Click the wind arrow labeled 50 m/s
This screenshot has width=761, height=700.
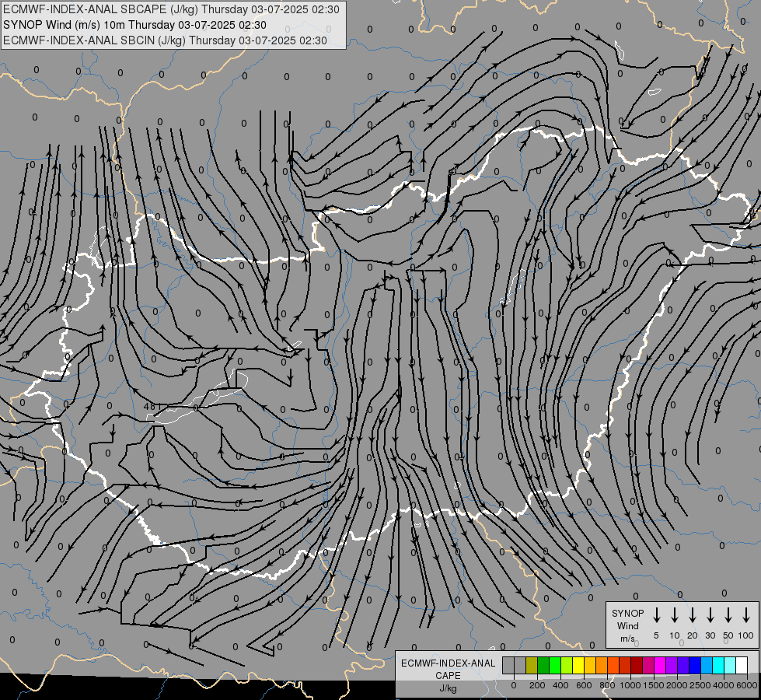(728, 614)
